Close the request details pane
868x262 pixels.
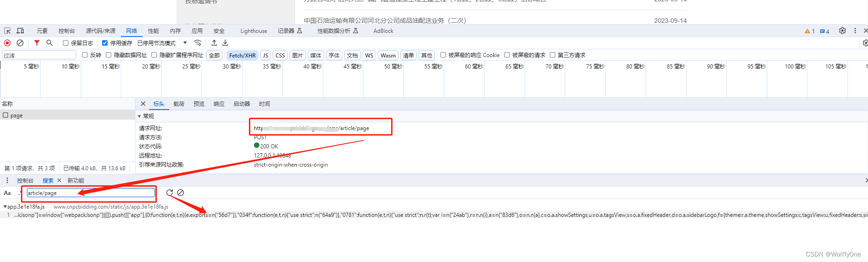[x=143, y=104]
